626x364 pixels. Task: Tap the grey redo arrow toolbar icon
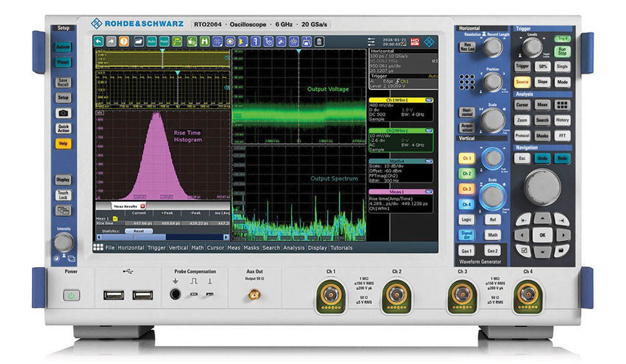point(111,41)
